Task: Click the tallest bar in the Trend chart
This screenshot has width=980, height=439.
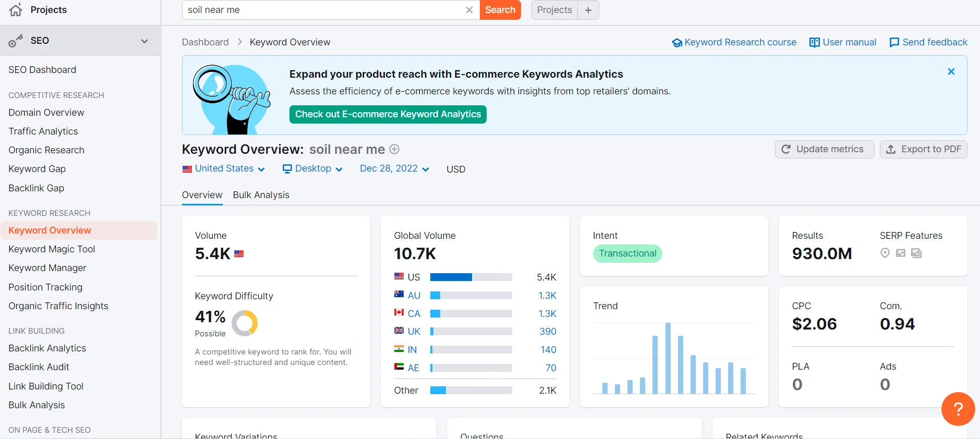Action: [668, 358]
